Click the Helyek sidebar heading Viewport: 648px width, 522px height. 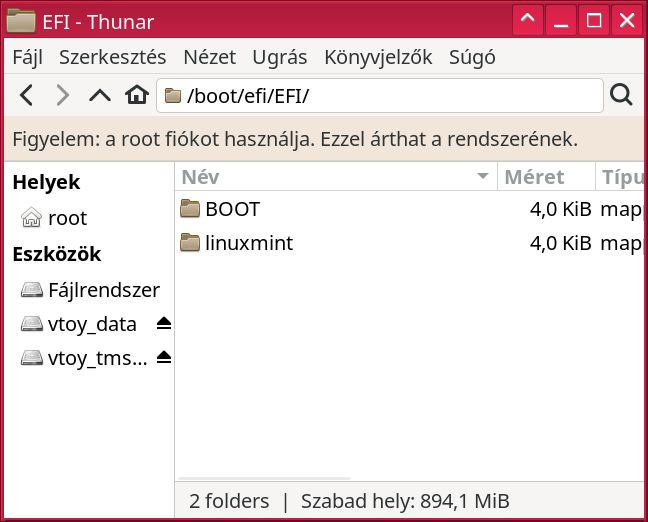tap(46, 182)
